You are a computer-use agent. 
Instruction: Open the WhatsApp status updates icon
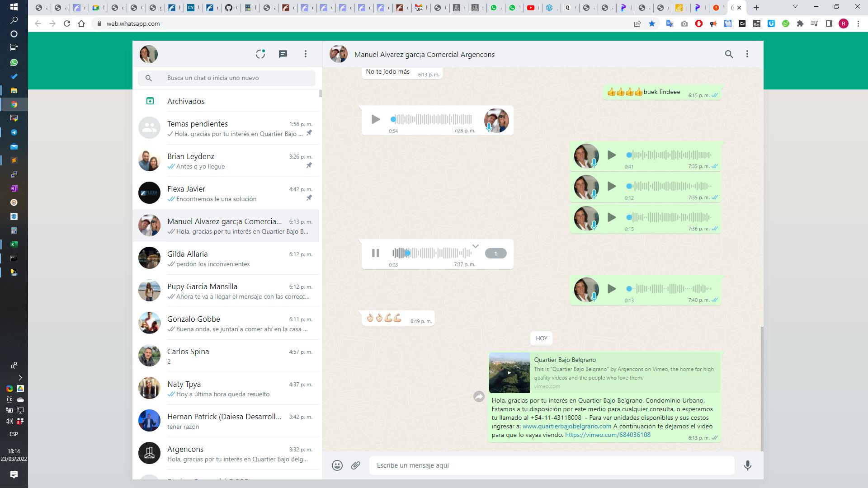click(x=260, y=54)
